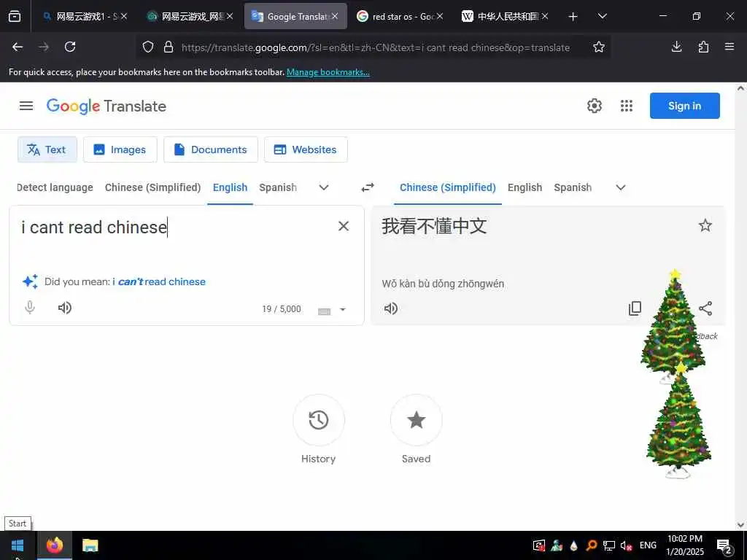Image resolution: width=747 pixels, height=560 pixels.
Task: Open the clock showing 10:02 PM
Action: click(684, 545)
